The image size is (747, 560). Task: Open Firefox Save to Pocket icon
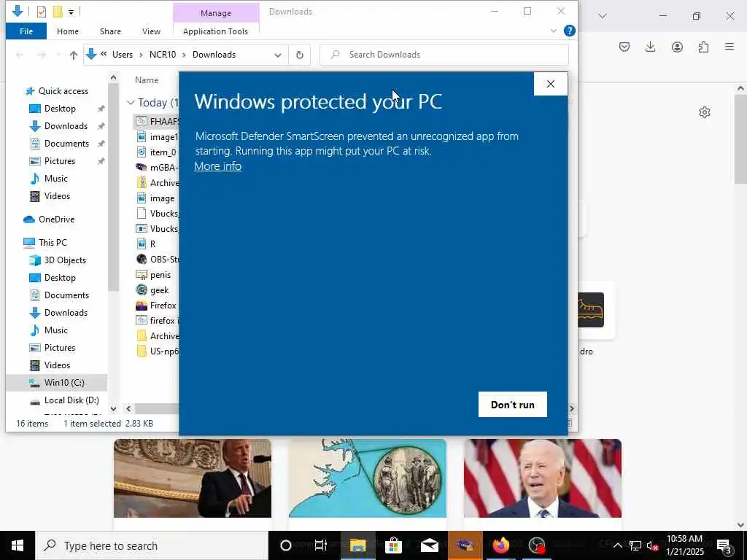pyautogui.click(x=624, y=47)
